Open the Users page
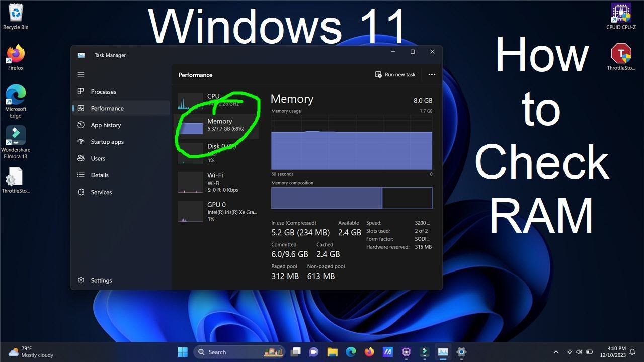This screenshot has width=644, height=362. coord(121,158)
